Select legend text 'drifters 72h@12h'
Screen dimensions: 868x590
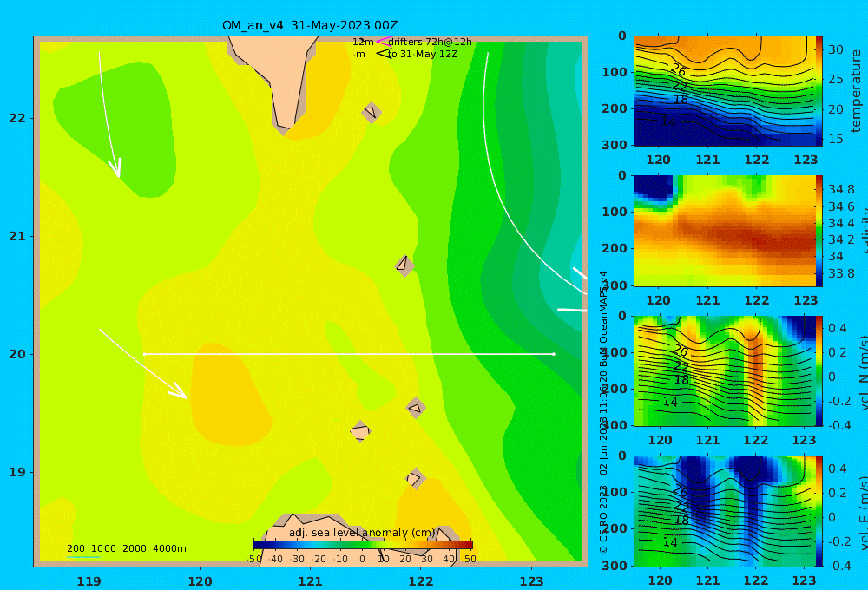click(x=431, y=42)
